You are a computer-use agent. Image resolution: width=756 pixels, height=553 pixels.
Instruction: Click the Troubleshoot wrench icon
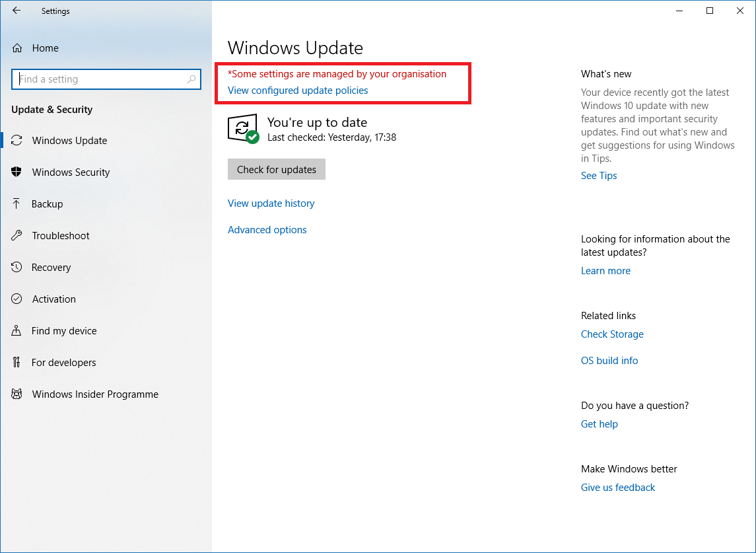17,235
